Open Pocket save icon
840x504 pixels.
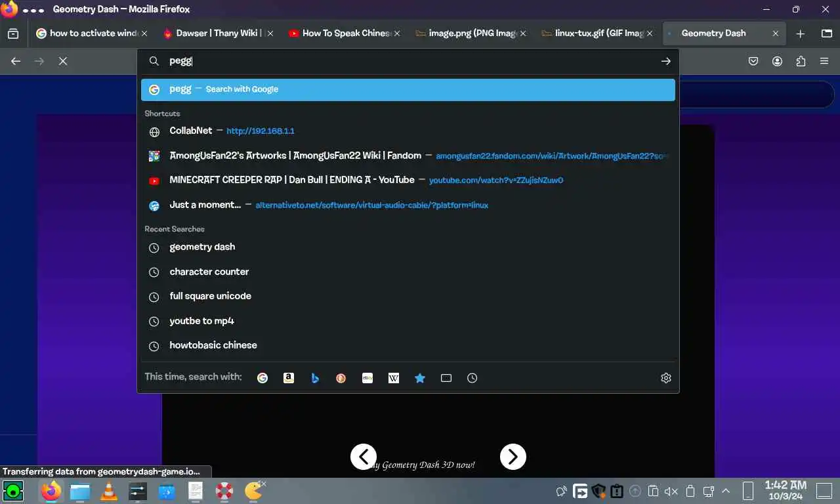point(753,61)
